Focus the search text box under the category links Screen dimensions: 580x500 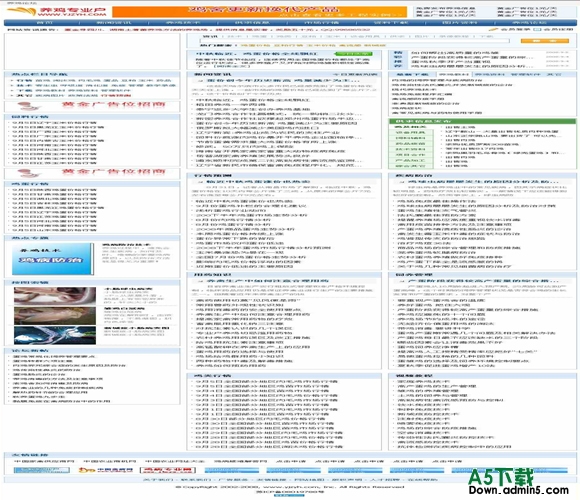[x=355, y=41]
